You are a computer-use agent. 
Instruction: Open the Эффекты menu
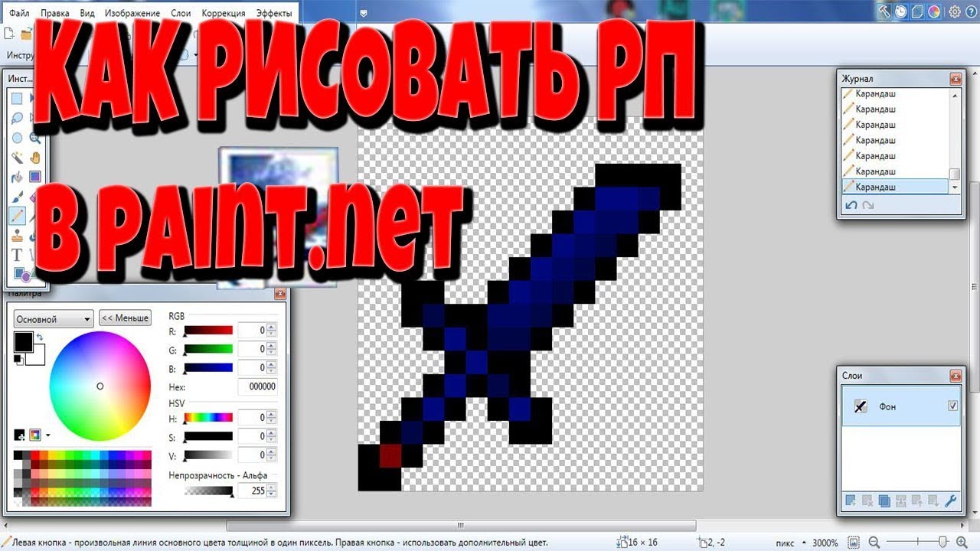[x=273, y=13]
